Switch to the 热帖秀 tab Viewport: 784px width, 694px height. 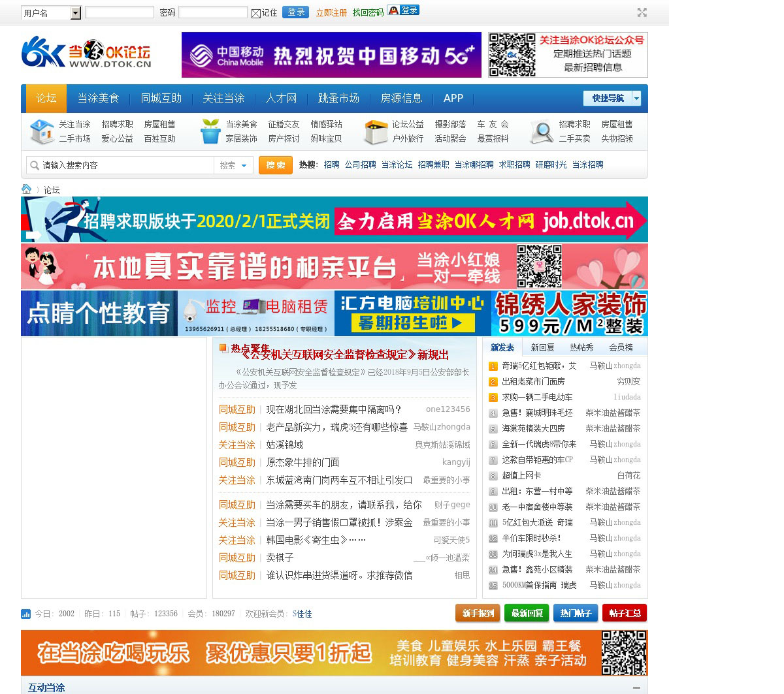click(x=581, y=347)
